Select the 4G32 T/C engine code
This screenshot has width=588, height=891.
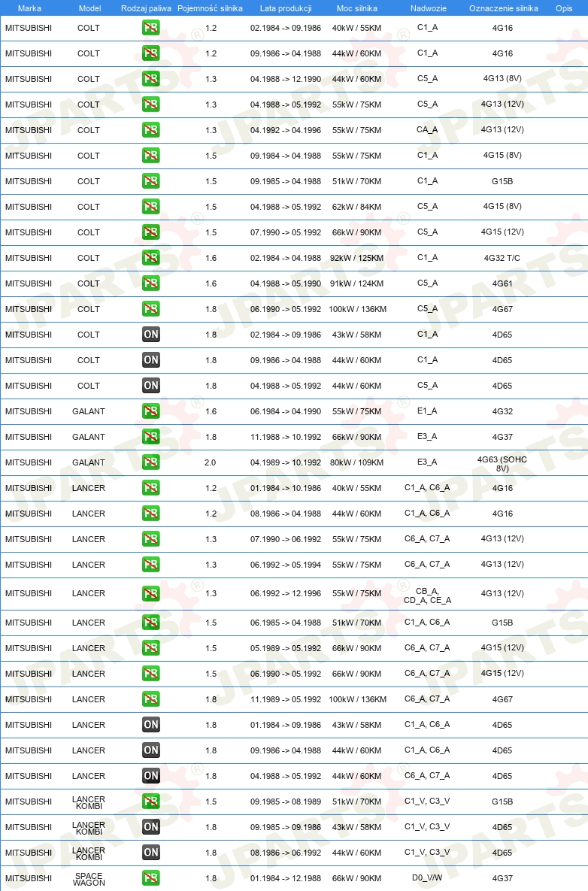point(502,258)
